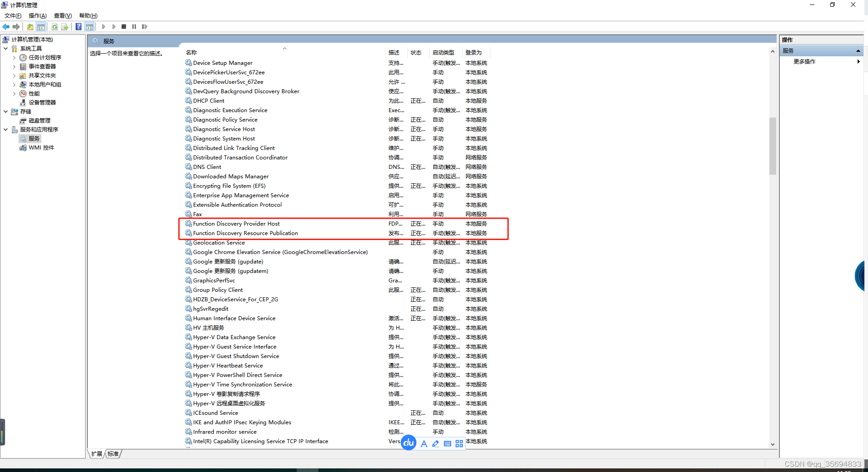Switch to the 扩展 tab
Viewport: 868px width, 472px height.
pyautogui.click(x=96, y=454)
